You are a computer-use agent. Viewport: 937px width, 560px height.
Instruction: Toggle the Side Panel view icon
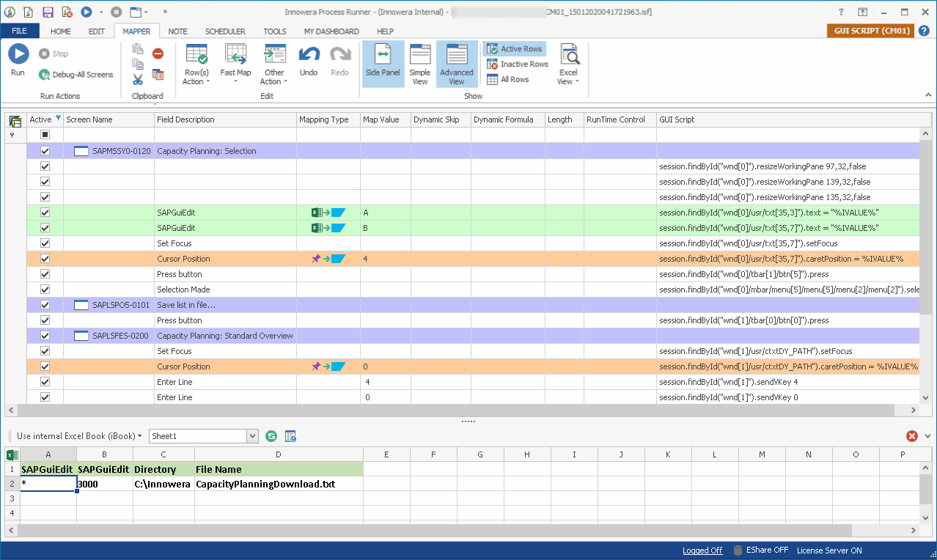pos(383,56)
